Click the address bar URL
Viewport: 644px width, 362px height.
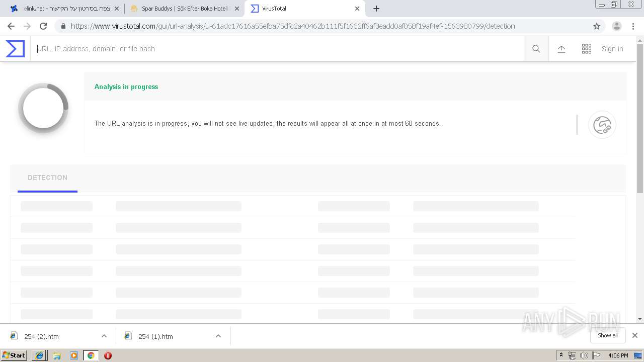(x=293, y=26)
